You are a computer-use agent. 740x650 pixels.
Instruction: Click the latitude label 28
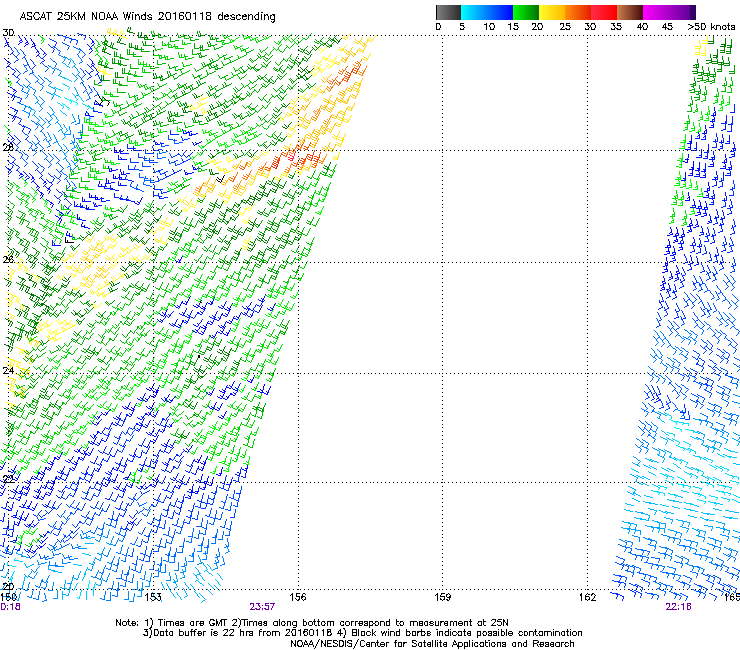(8, 148)
